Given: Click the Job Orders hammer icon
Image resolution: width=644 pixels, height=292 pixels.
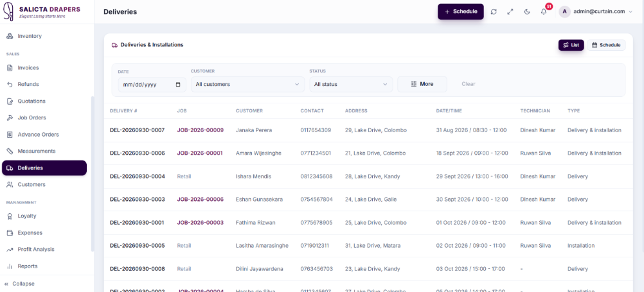Looking at the screenshot, I should pyautogui.click(x=10, y=117).
